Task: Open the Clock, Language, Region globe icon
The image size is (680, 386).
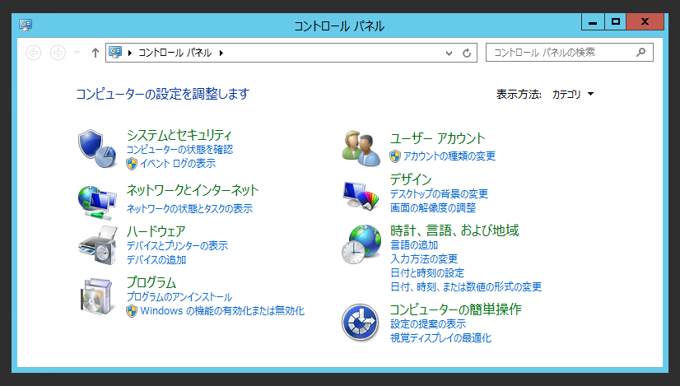Action: coord(361,244)
